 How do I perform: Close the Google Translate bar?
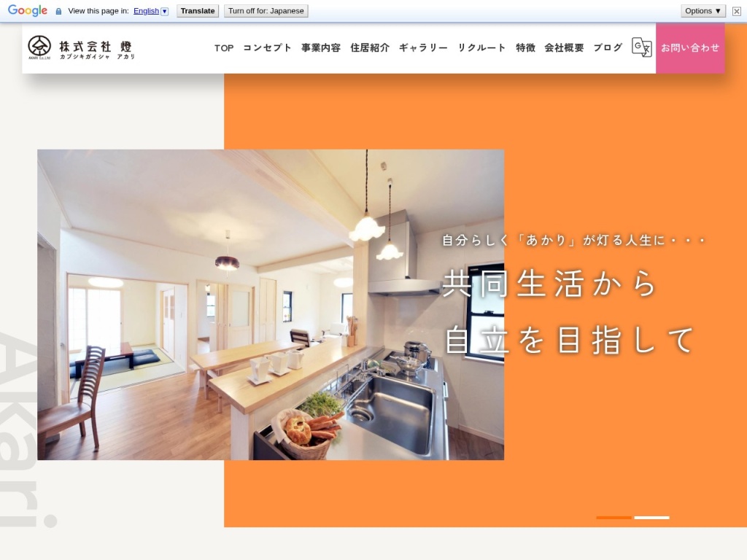pyautogui.click(x=737, y=11)
